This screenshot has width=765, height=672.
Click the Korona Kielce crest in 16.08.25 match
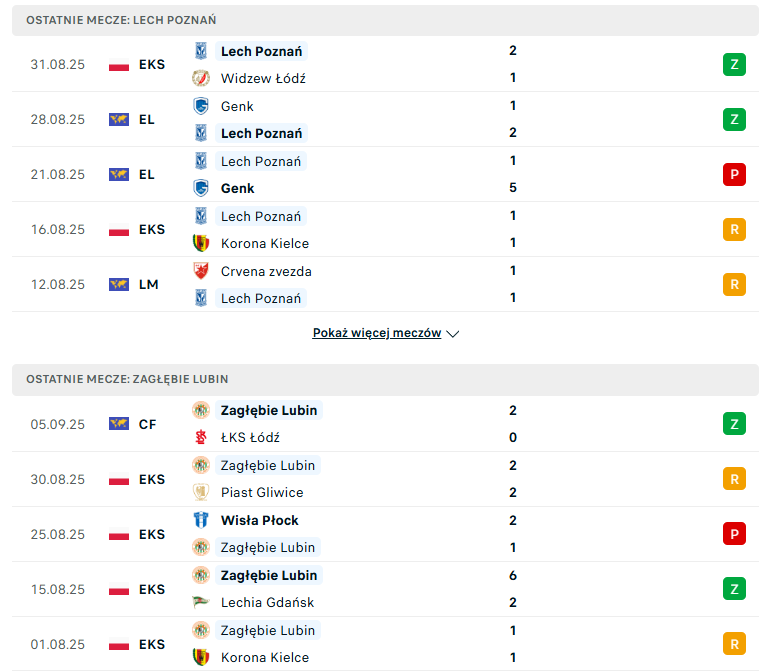pyautogui.click(x=201, y=243)
